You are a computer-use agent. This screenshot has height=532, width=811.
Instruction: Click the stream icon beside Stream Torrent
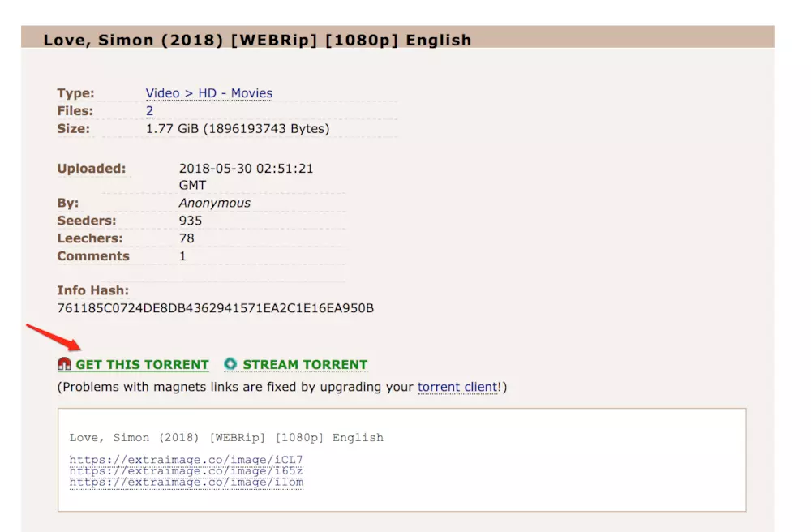230,363
